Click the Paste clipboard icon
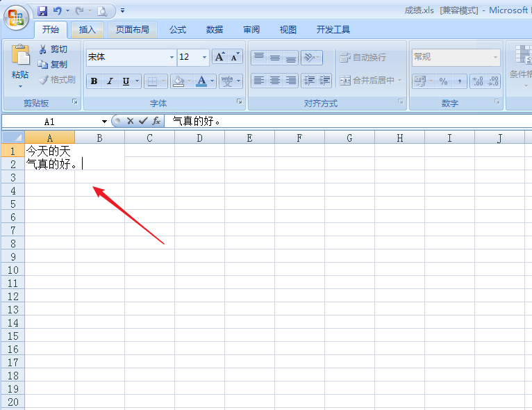 pos(20,55)
